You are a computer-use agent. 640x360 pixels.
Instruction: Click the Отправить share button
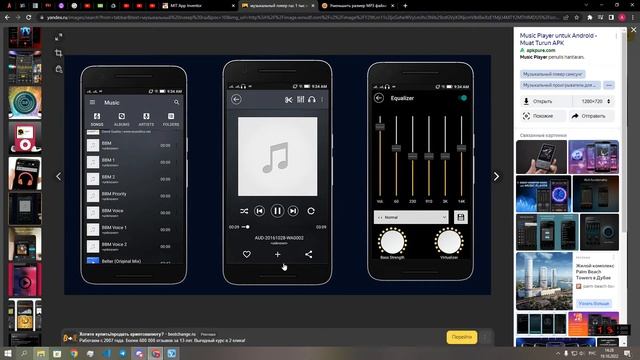[591, 116]
